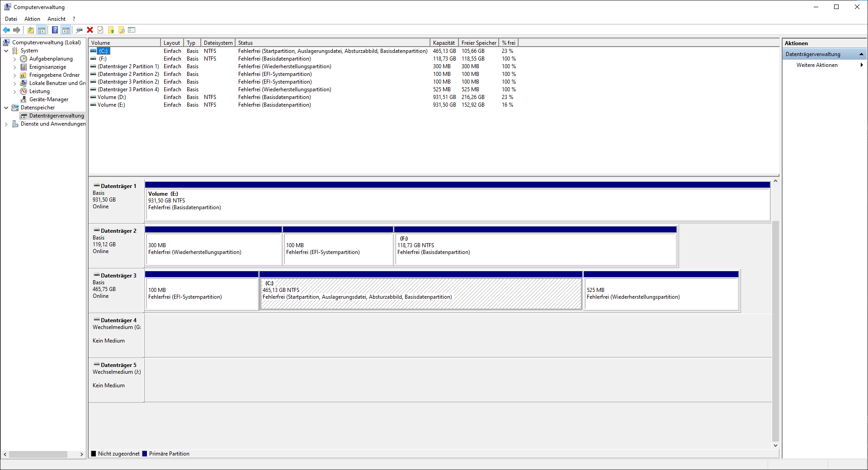Click the checklist view-settings toolbar icon
This screenshot has width=868, height=470.
click(x=132, y=30)
